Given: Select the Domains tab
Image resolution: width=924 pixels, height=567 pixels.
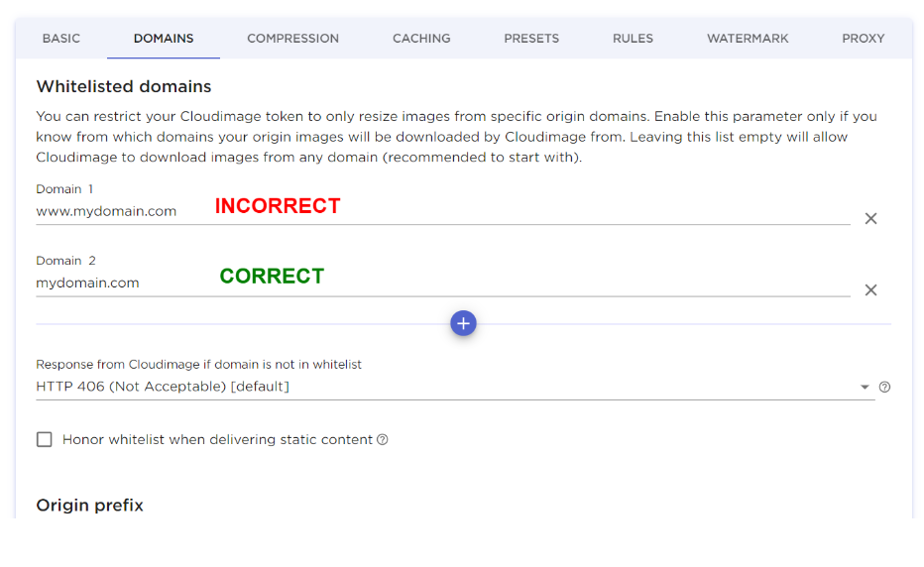Looking at the screenshot, I should [x=164, y=39].
